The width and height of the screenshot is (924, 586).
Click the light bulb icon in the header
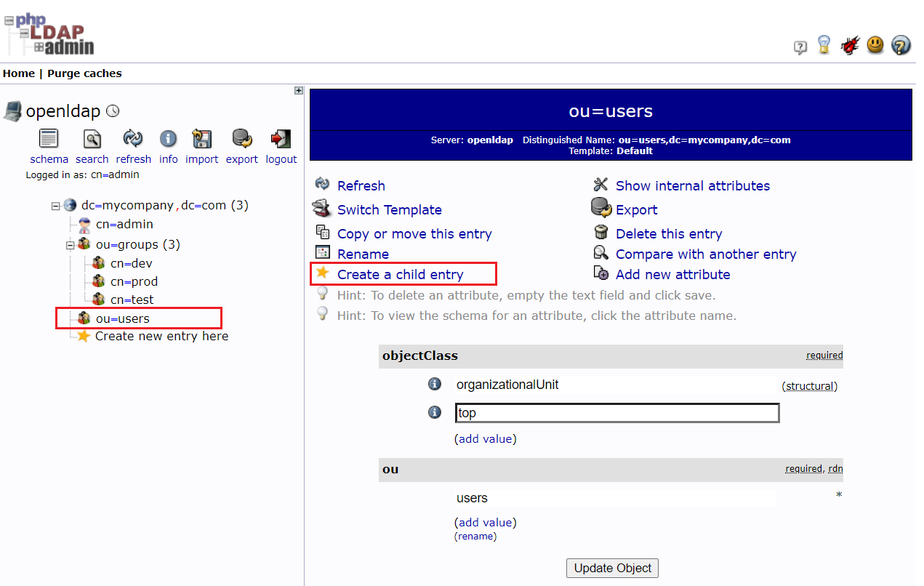click(824, 44)
